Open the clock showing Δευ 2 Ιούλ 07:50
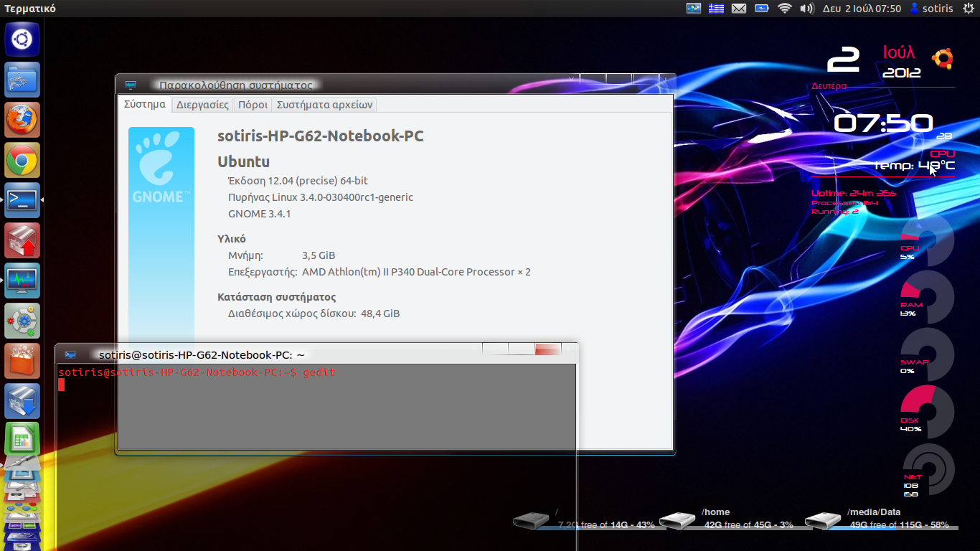This screenshot has width=980, height=551. tap(862, 9)
